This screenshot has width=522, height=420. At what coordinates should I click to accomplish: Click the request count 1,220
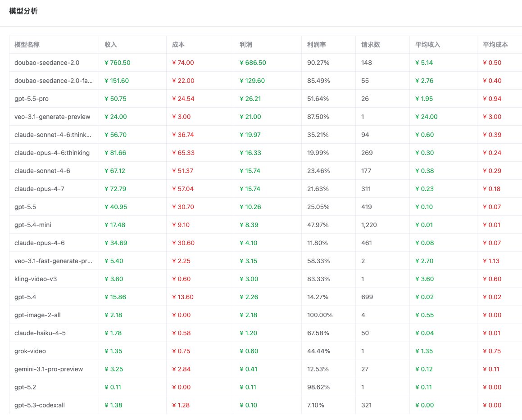point(369,225)
